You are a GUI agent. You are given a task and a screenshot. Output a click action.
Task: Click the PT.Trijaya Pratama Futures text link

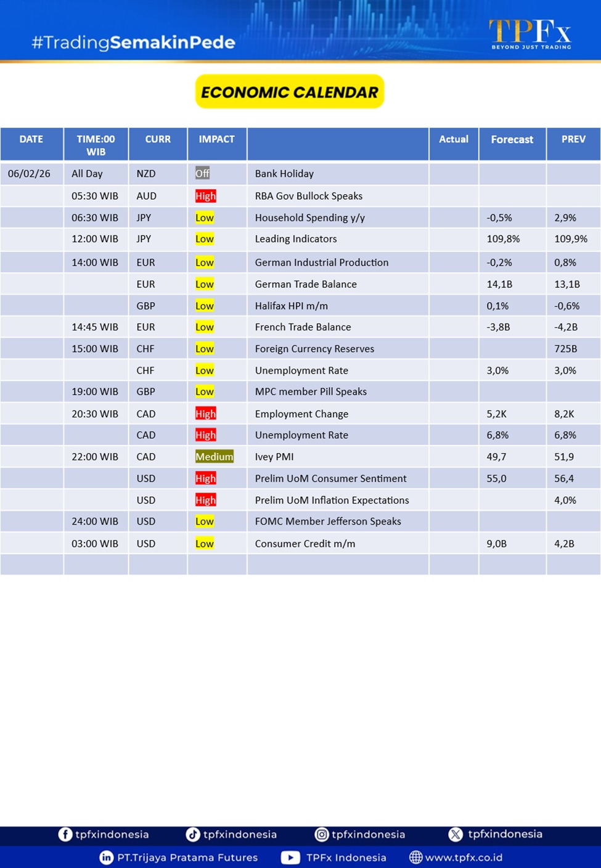click(187, 858)
